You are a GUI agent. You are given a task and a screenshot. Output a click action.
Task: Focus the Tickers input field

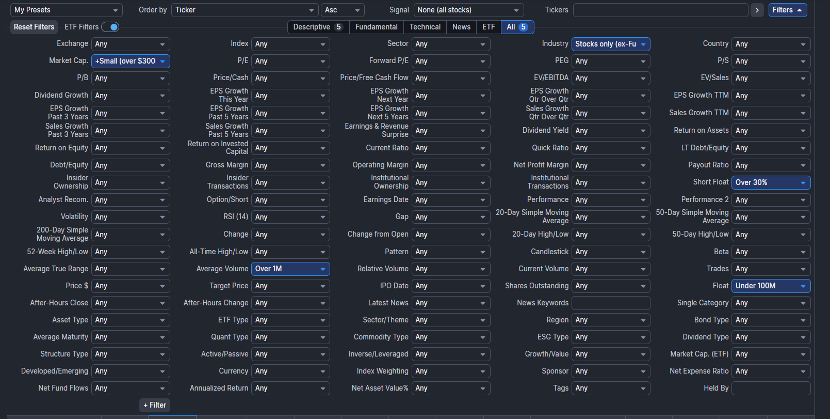pos(661,10)
